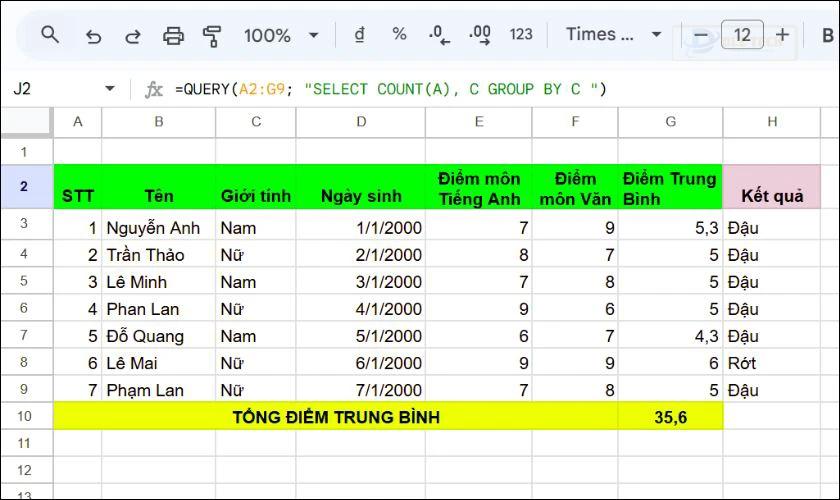The width and height of the screenshot is (840, 500).
Task: Select column G header
Action: [671, 122]
